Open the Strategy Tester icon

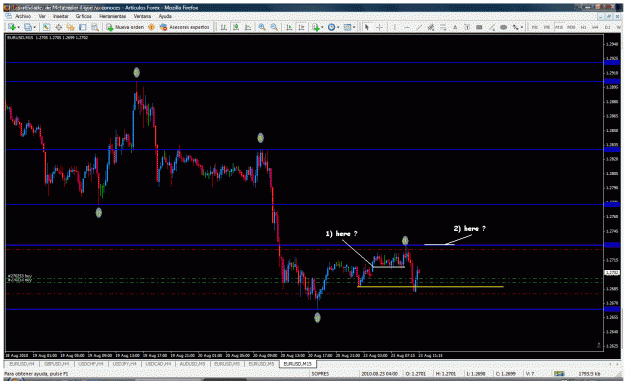click(95, 27)
